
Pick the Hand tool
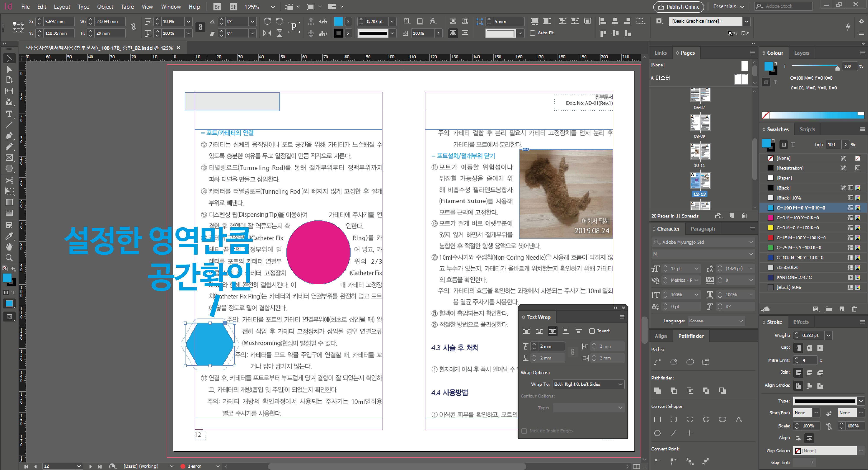tap(9, 247)
